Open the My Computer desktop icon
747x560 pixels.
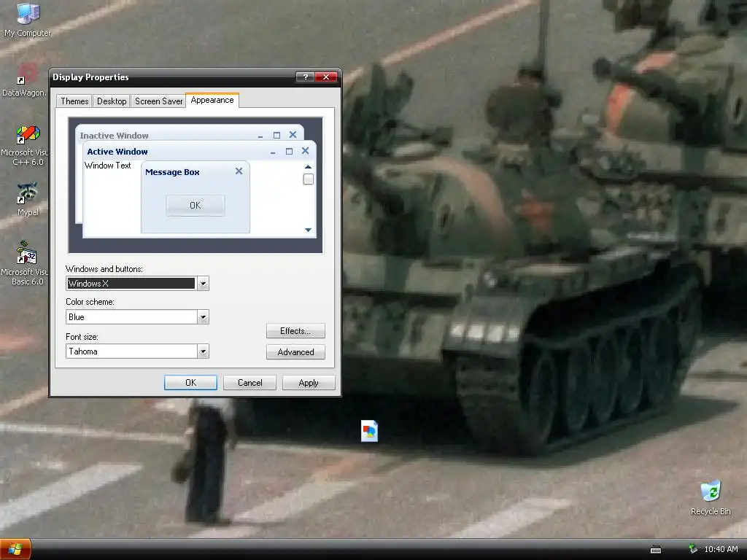(28, 20)
